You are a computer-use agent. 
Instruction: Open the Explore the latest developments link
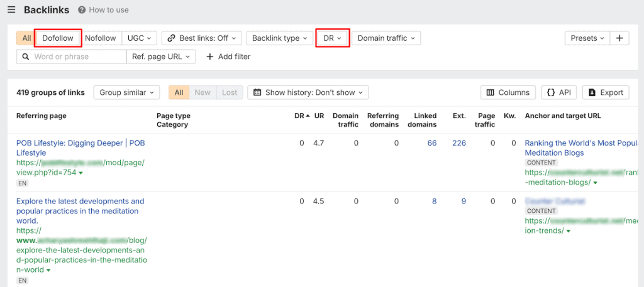click(80, 211)
